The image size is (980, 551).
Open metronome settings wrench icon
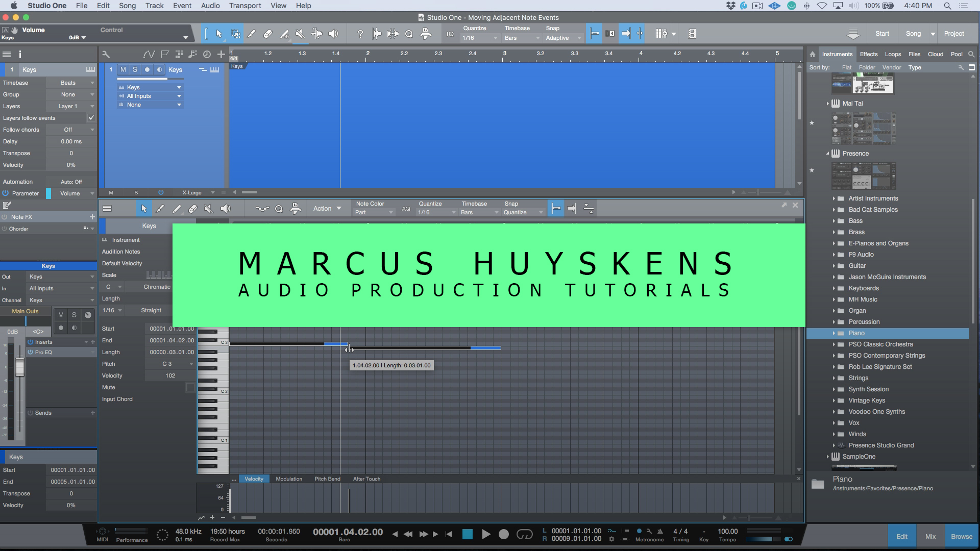coord(649,531)
